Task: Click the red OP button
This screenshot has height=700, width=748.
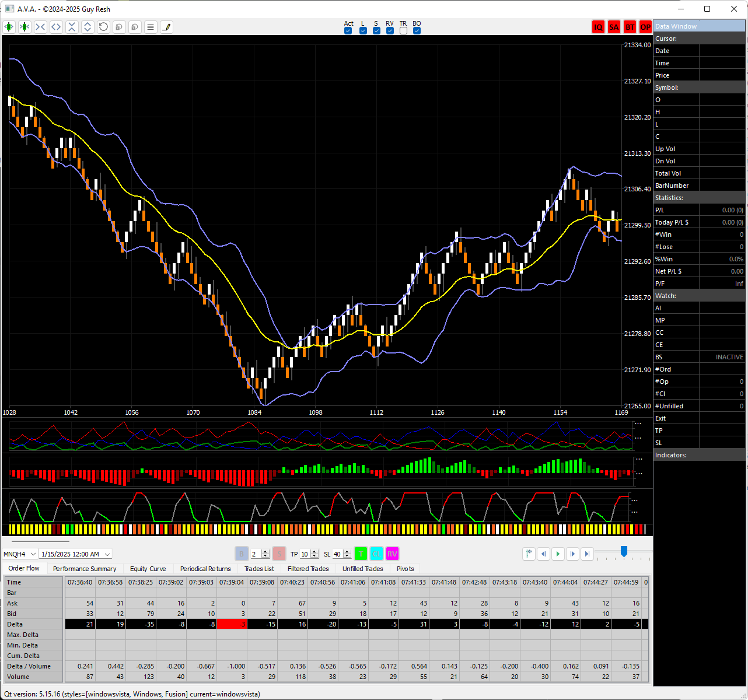Action: point(645,27)
